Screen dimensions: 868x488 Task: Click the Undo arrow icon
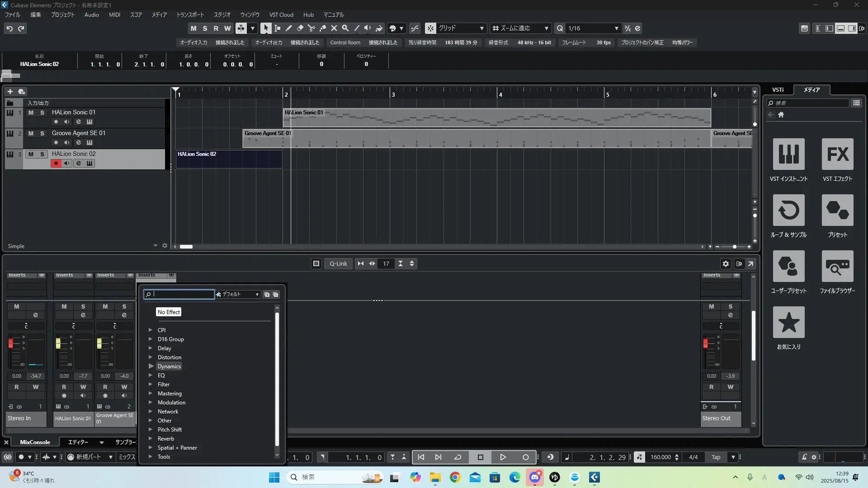9,28
